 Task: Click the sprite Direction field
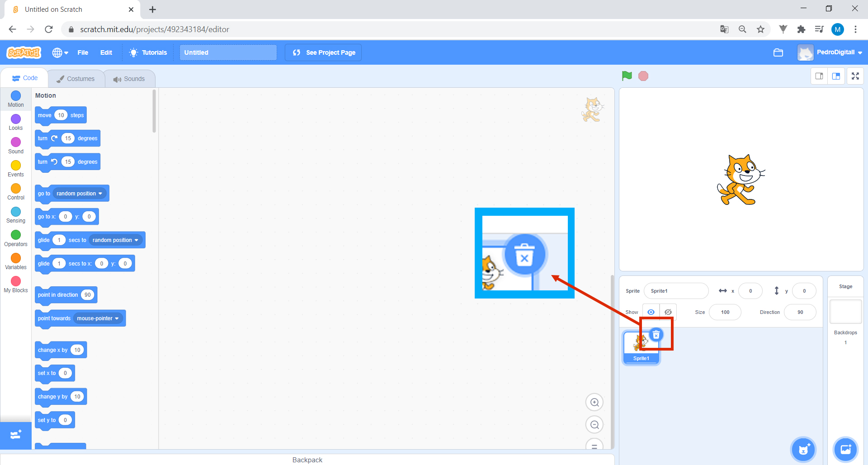coord(800,312)
